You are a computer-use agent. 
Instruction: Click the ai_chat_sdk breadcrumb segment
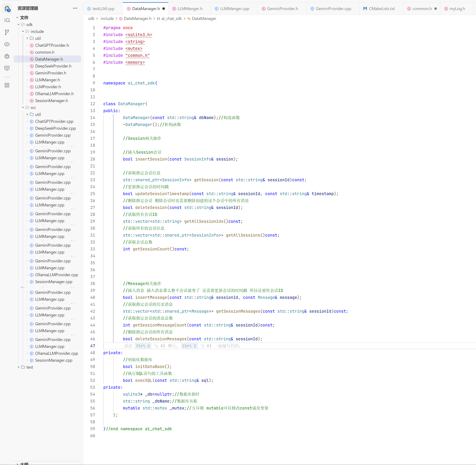171,19
